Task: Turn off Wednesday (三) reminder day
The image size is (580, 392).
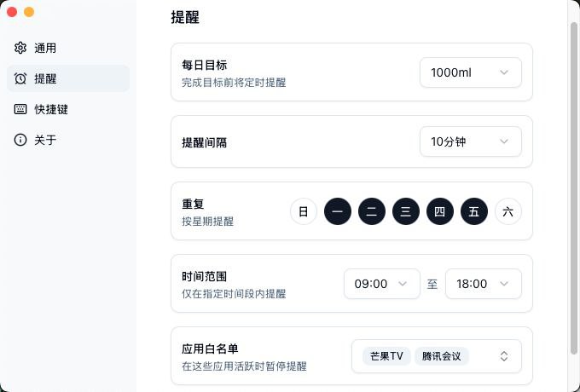Action: (x=406, y=211)
